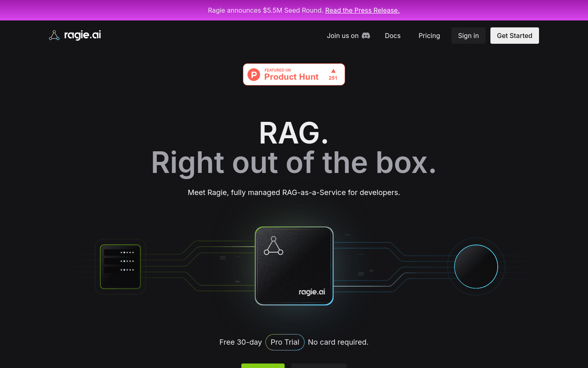Go to the Pricing page
Viewport: 588px width, 368px height.
(429, 36)
